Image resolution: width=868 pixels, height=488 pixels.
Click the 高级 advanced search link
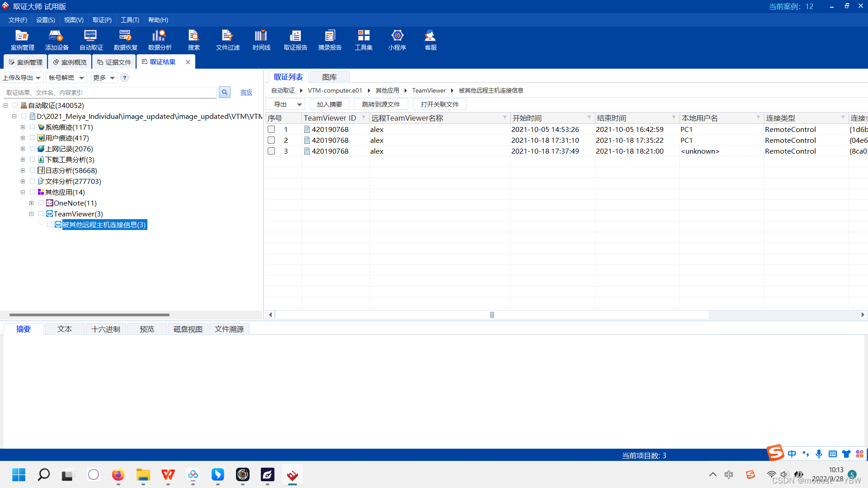pyautogui.click(x=246, y=92)
